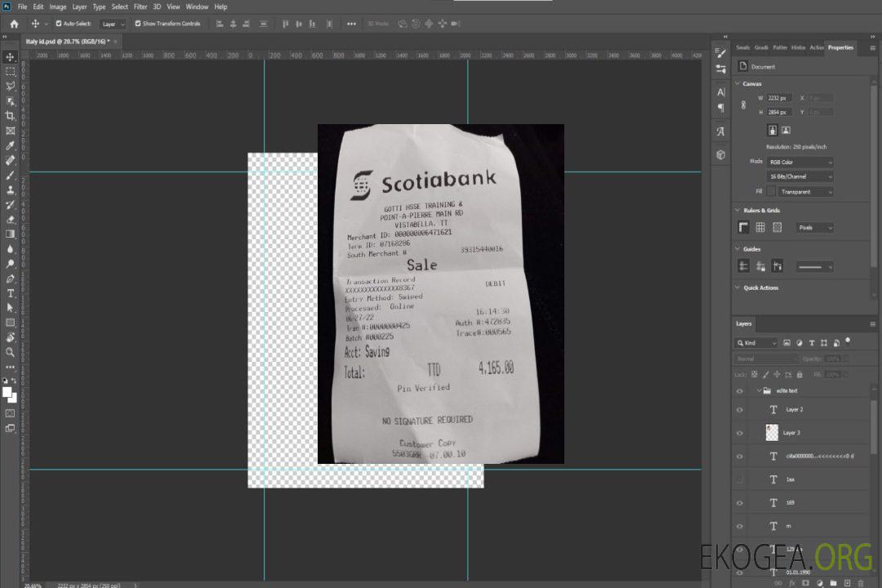Select the Horizontal Type tool
Image resolution: width=882 pixels, height=588 pixels.
11,292
